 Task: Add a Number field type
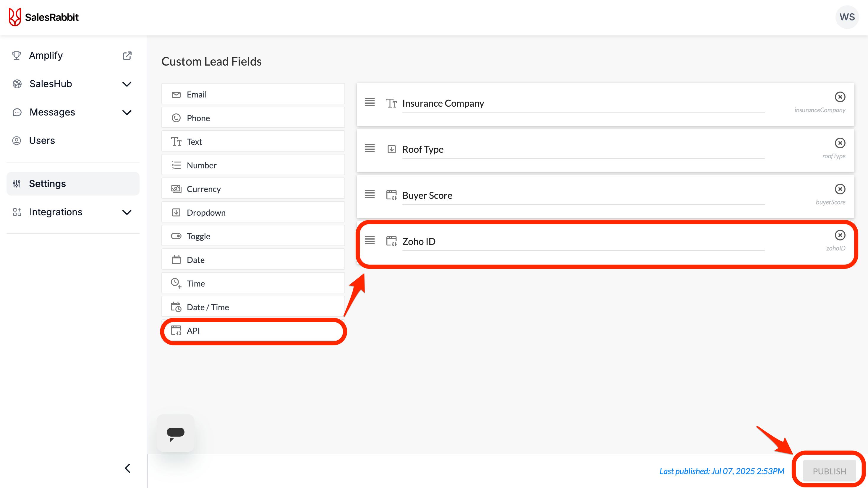click(253, 165)
